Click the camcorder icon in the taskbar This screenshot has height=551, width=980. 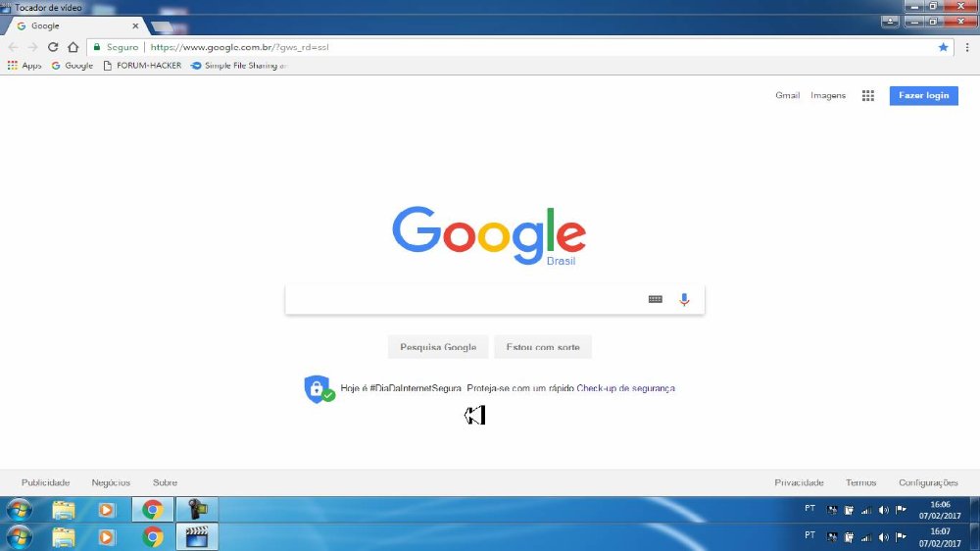coord(196,510)
